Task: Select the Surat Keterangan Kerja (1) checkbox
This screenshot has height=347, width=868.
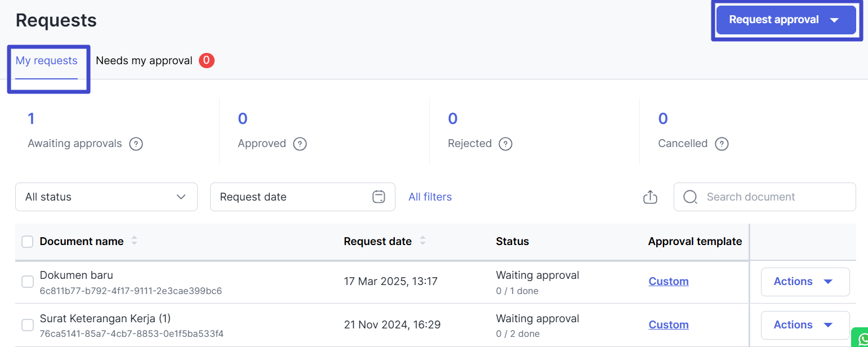Action: (x=27, y=325)
